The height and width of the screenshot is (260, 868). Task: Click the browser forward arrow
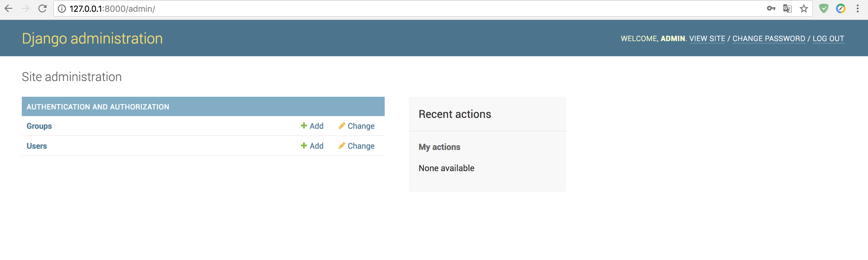click(x=25, y=8)
